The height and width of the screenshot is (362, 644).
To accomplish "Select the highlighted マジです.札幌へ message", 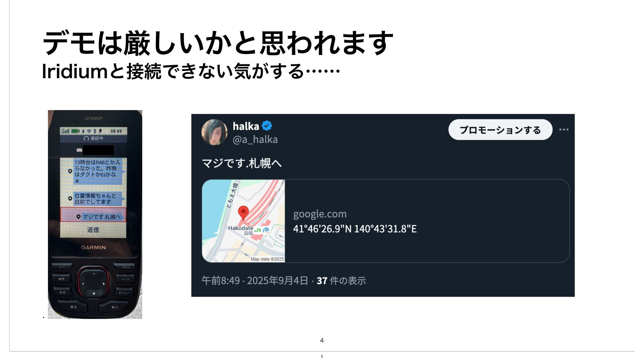I will pyautogui.click(x=93, y=215).
